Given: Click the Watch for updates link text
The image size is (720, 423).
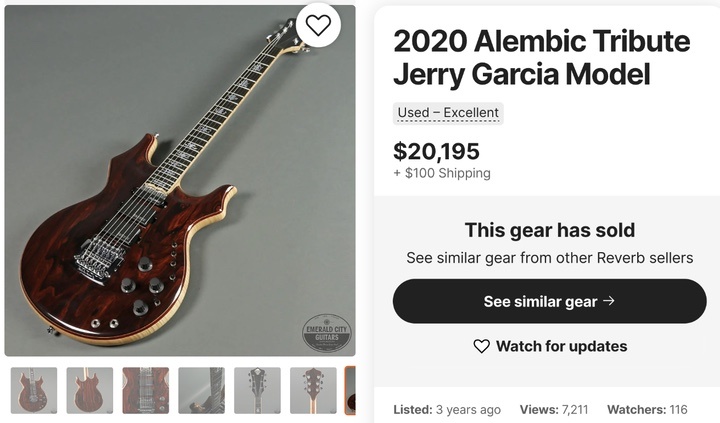Looking at the screenshot, I should [x=561, y=346].
